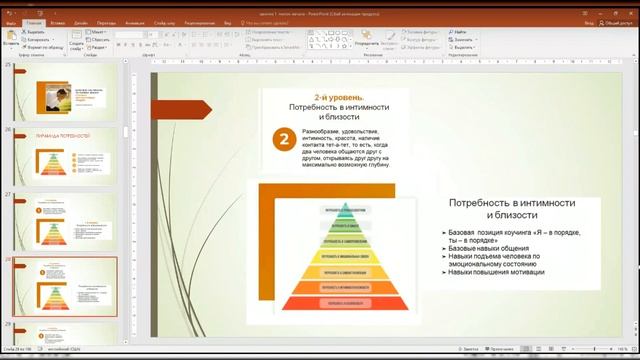640x360 pixels.
Task: Toggle text Shadow (S) in font group
Action: pyautogui.click(x=140, y=44)
